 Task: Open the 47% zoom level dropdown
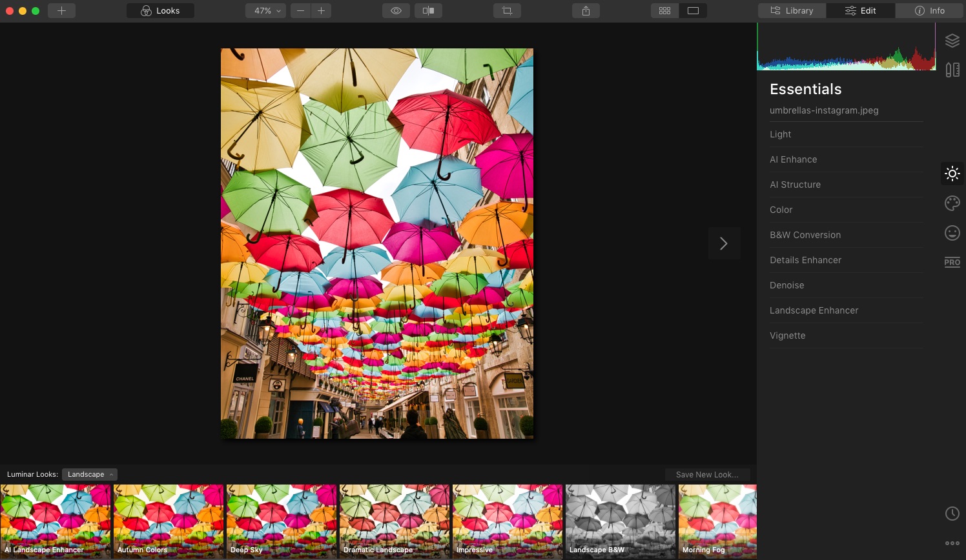click(265, 11)
